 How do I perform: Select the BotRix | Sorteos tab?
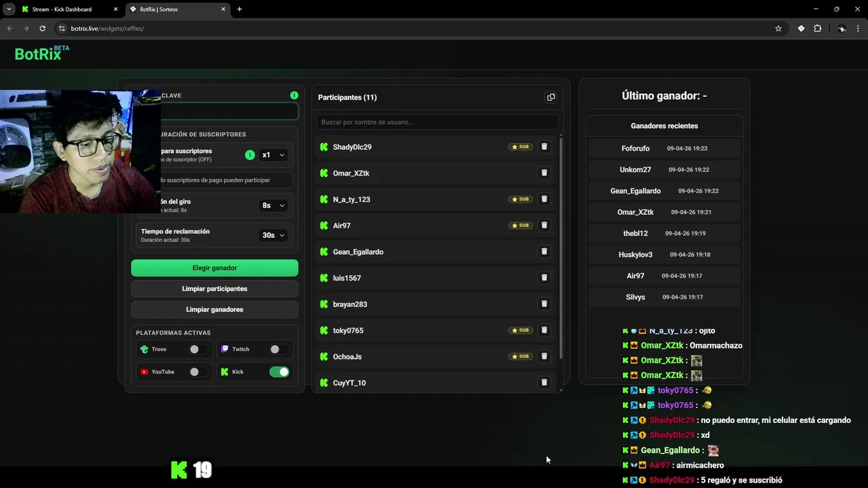point(176,9)
